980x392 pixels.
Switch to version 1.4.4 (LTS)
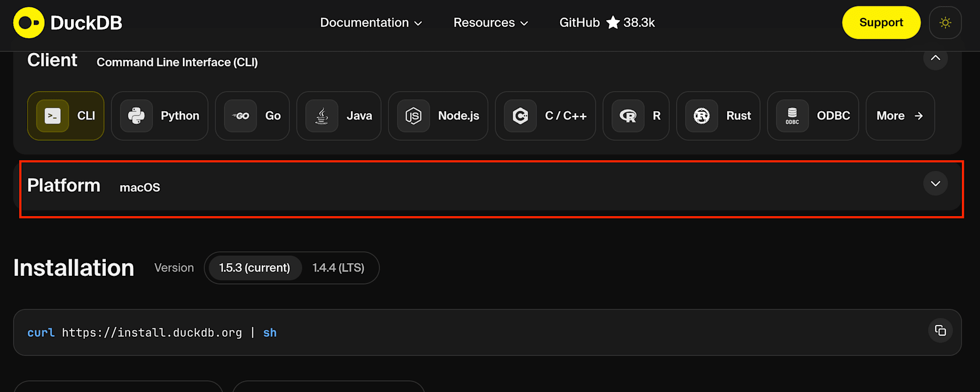(339, 268)
